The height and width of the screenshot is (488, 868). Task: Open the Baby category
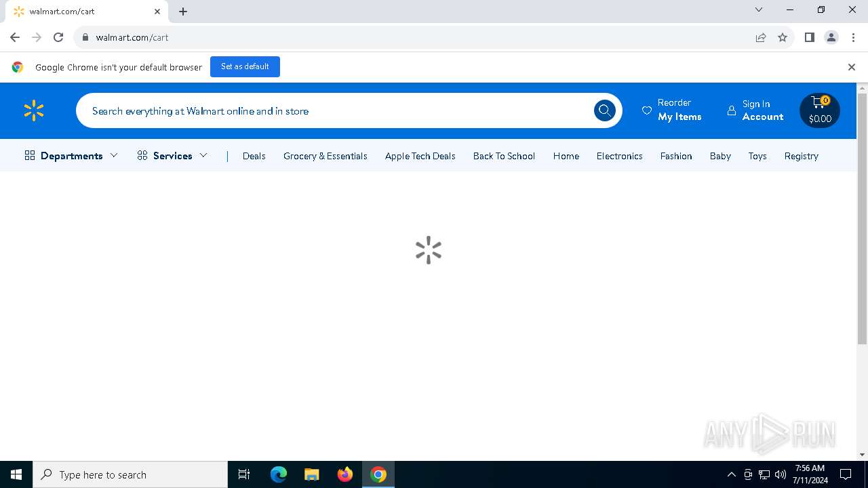click(720, 156)
